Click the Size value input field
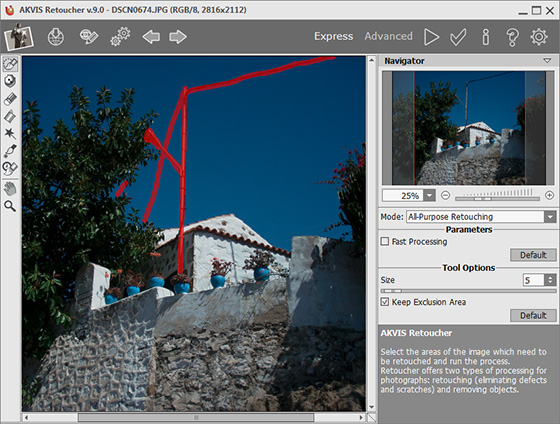 click(x=534, y=280)
